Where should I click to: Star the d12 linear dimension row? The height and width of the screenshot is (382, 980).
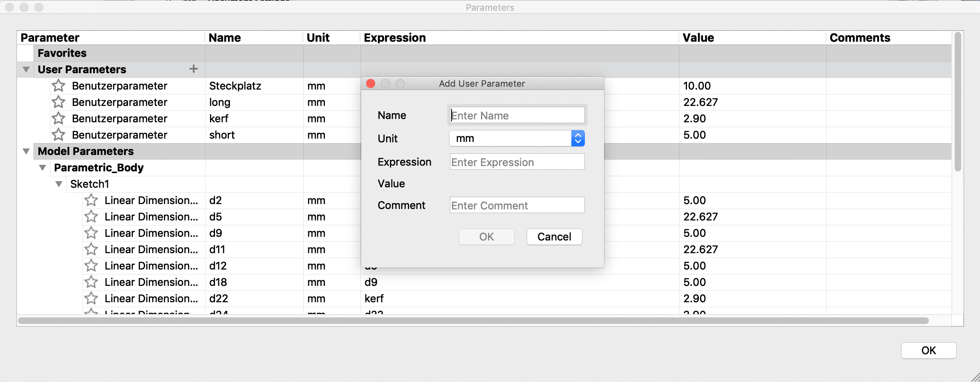pyautogui.click(x=91, y=265)
